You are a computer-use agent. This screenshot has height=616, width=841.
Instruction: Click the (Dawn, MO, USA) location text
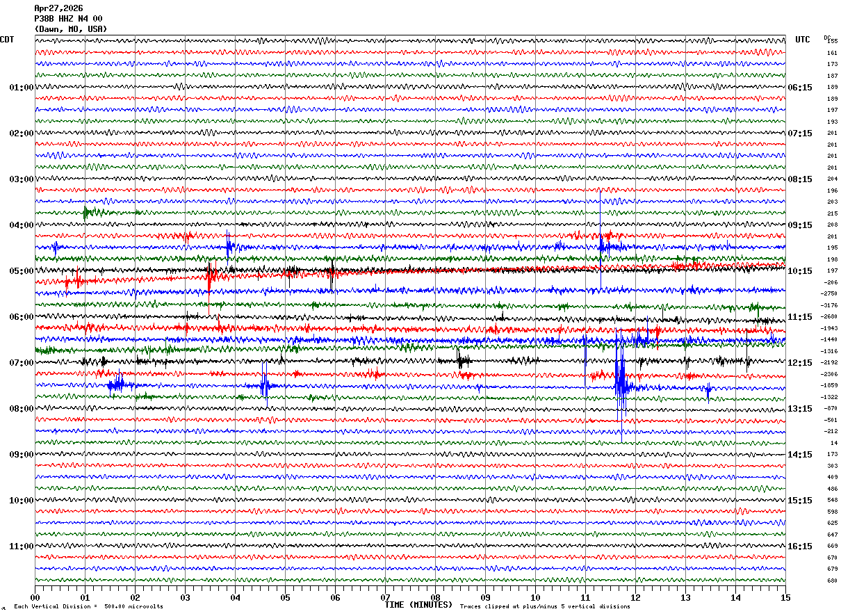tap(71, 29)
